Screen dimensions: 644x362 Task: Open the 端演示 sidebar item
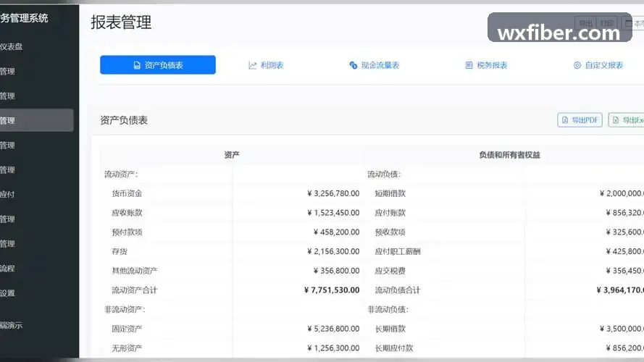[12, 326]
